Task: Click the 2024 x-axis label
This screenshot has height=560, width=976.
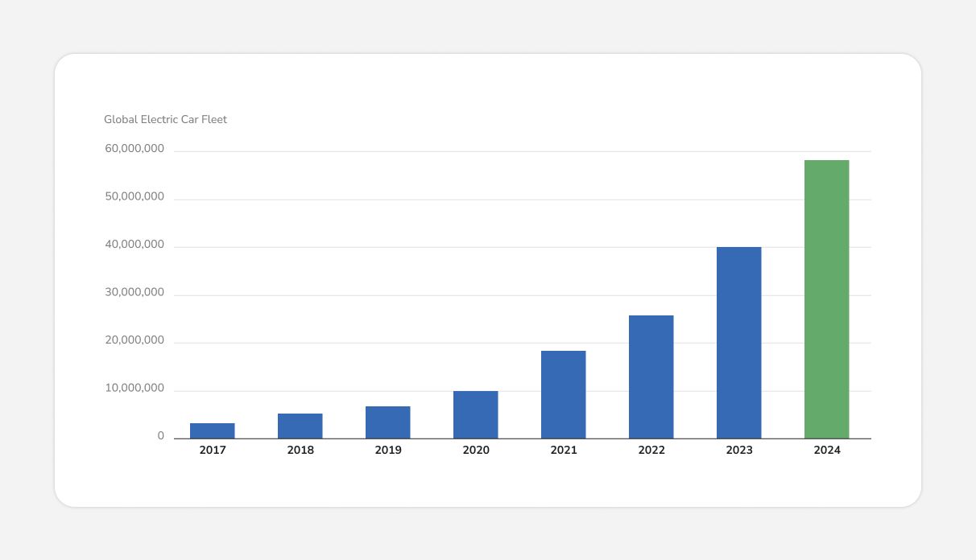Action: coord(827,451)
